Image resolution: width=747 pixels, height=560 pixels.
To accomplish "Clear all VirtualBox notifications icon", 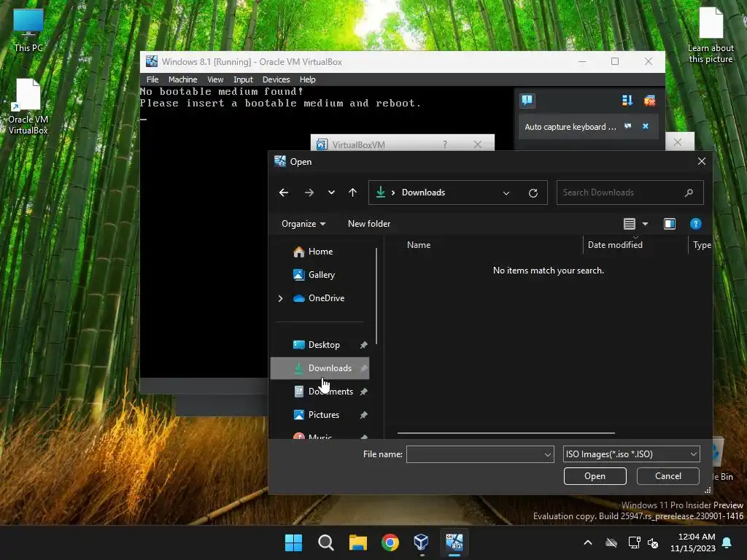I will [649, 101].
